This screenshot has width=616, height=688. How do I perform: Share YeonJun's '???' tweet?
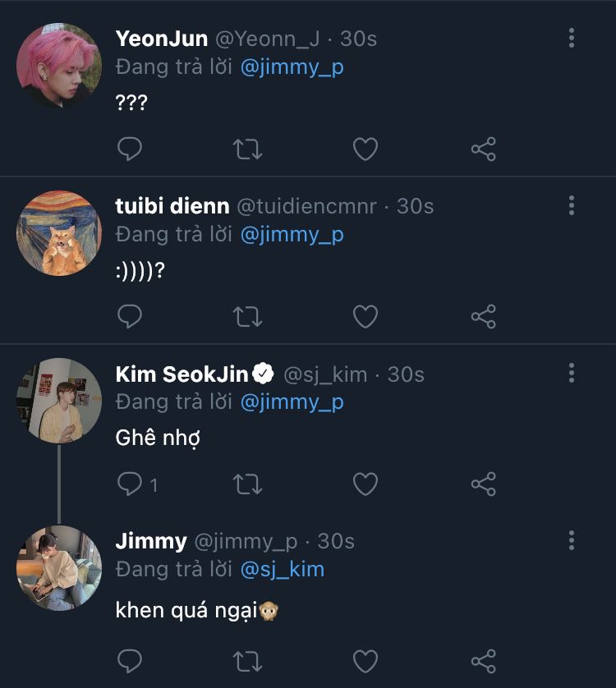(x=484, y=149)
